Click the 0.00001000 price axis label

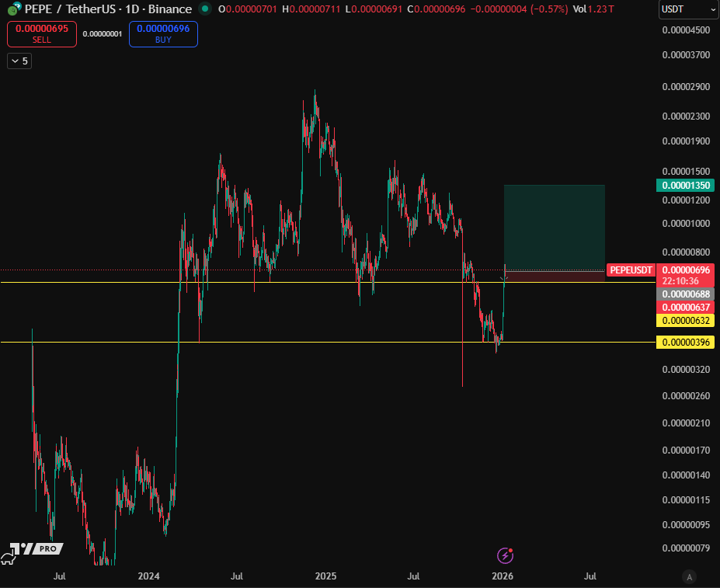[686, 224]
